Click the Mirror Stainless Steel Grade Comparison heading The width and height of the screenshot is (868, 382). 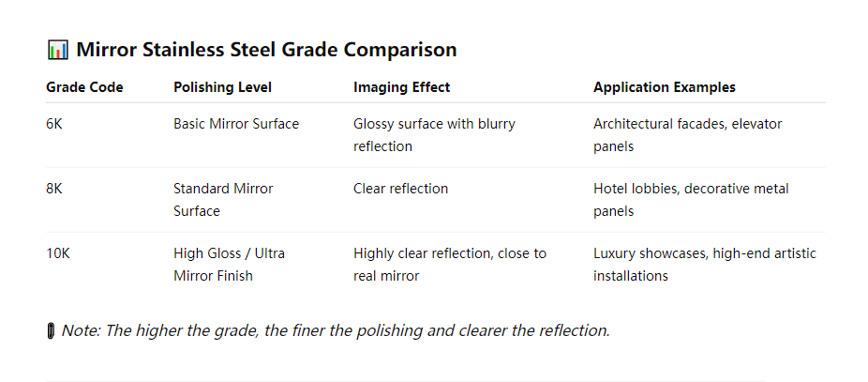(x=266, y=50)
